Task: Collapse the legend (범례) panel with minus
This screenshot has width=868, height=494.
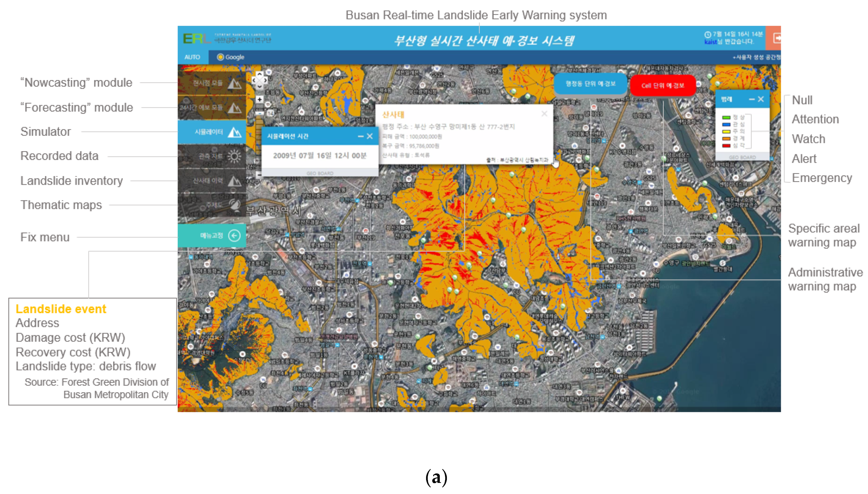Action: (x=751, y=100)
